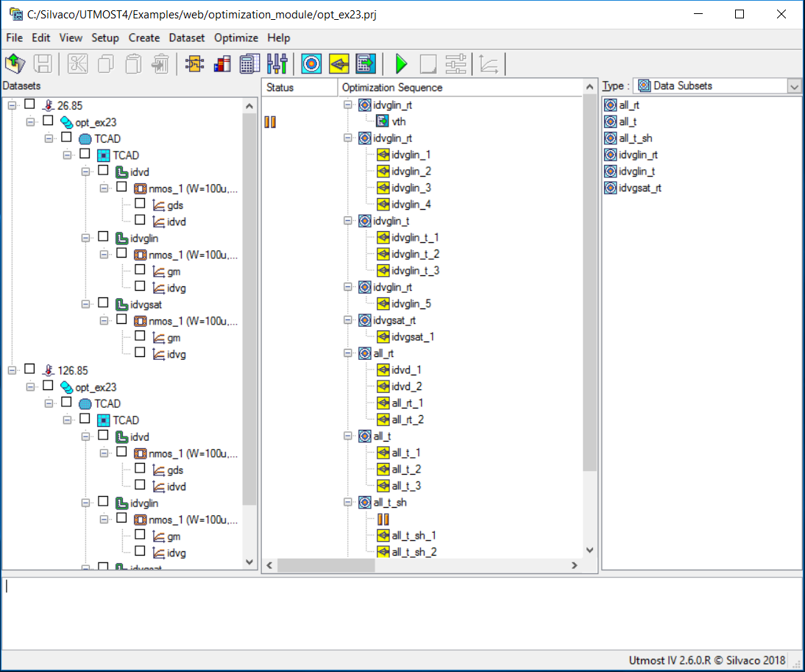Click sequence panel horizontal scroll right arrow
This screenshot has height=672, width=805.
point(575,565)
